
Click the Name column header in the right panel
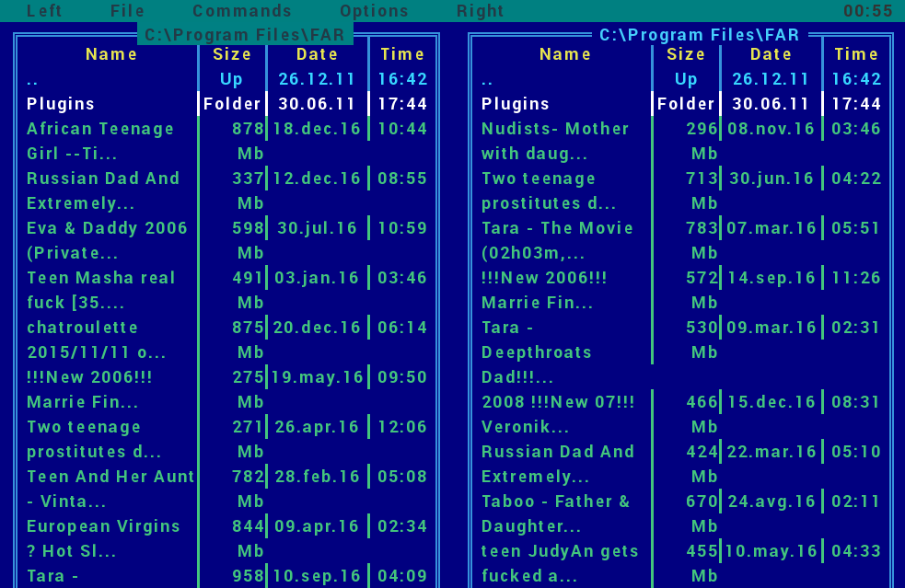tap(565, 54)
